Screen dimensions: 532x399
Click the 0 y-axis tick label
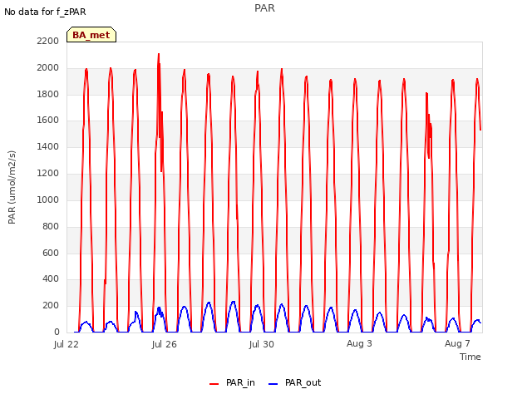coord(57,332)
